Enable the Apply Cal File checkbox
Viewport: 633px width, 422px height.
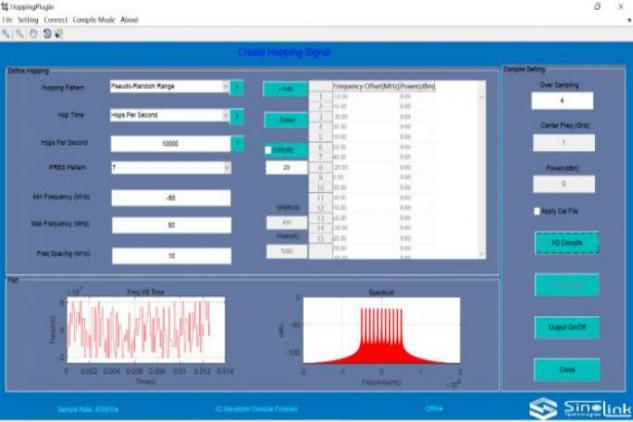537,211
